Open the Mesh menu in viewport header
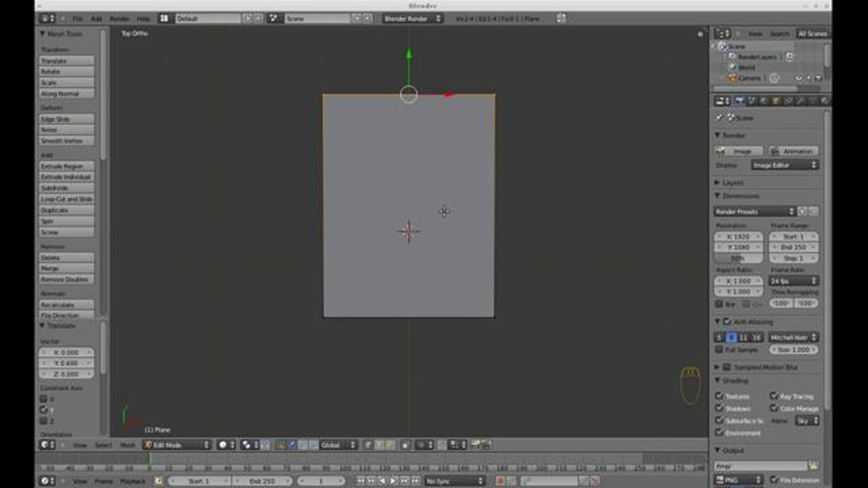 coord(128,445)
